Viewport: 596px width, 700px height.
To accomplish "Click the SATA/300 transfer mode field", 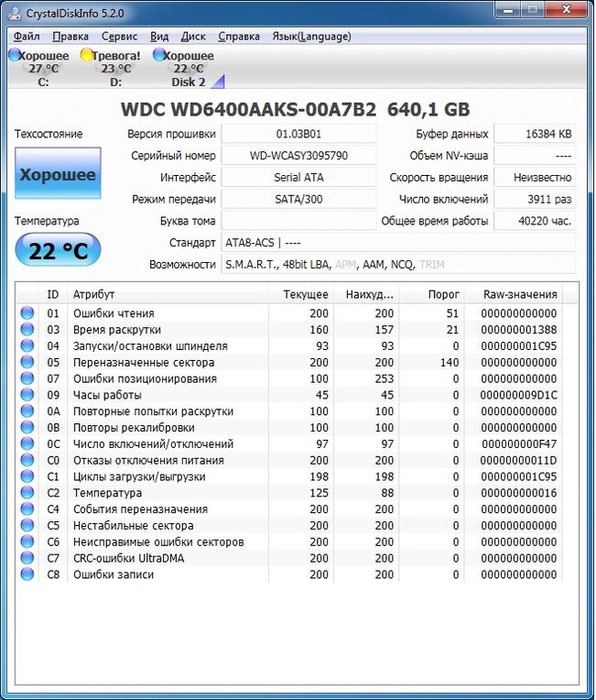I will (298, 199).
